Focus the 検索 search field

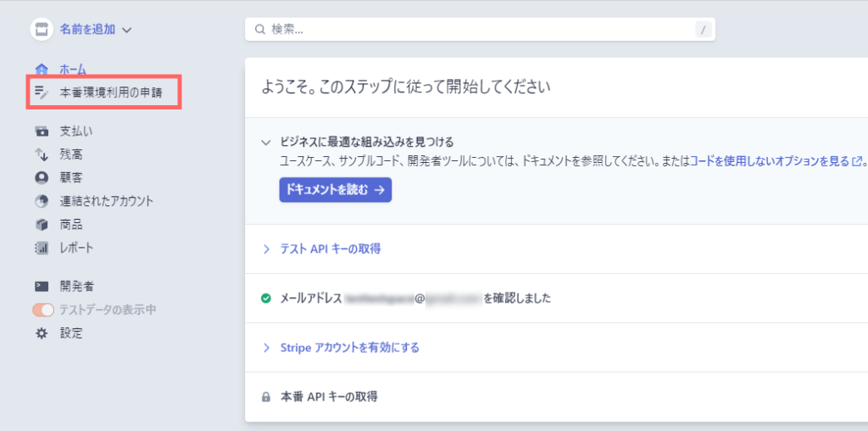(x=480, y=30)
